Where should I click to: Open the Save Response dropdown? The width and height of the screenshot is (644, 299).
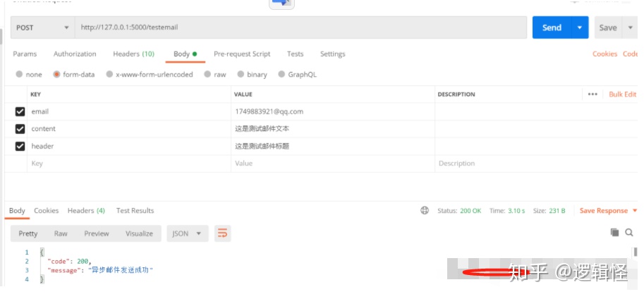tap(608, 211)
